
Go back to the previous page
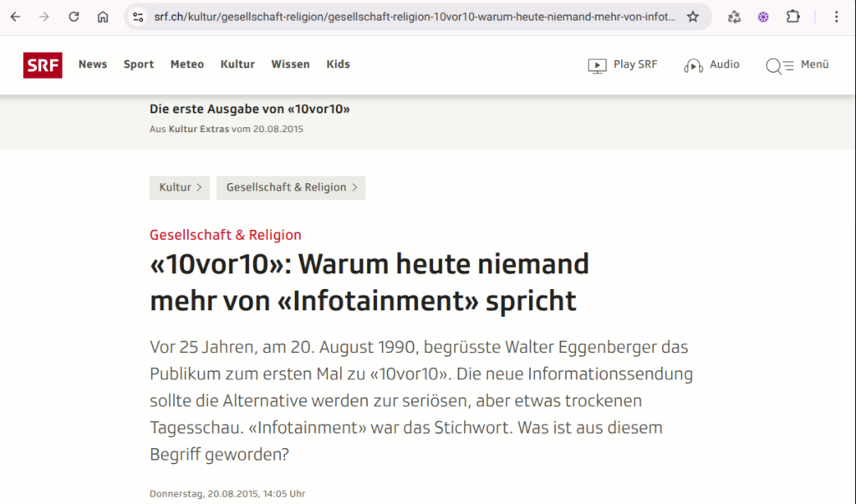[15, 17]
